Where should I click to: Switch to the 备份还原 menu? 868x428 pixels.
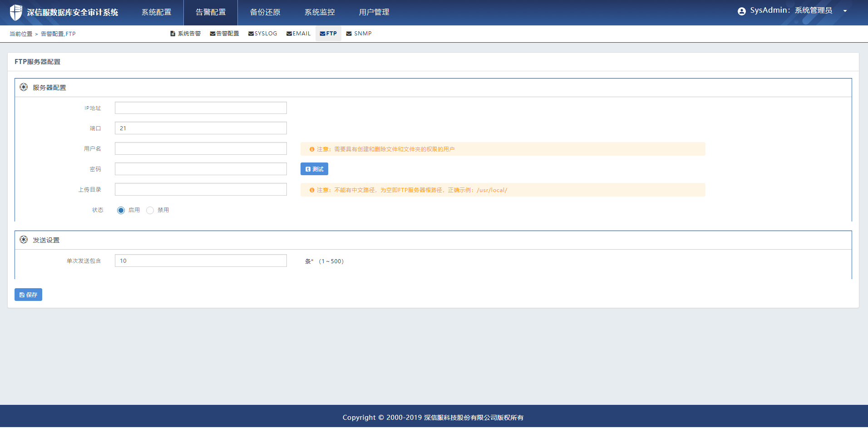click(265, 12)
